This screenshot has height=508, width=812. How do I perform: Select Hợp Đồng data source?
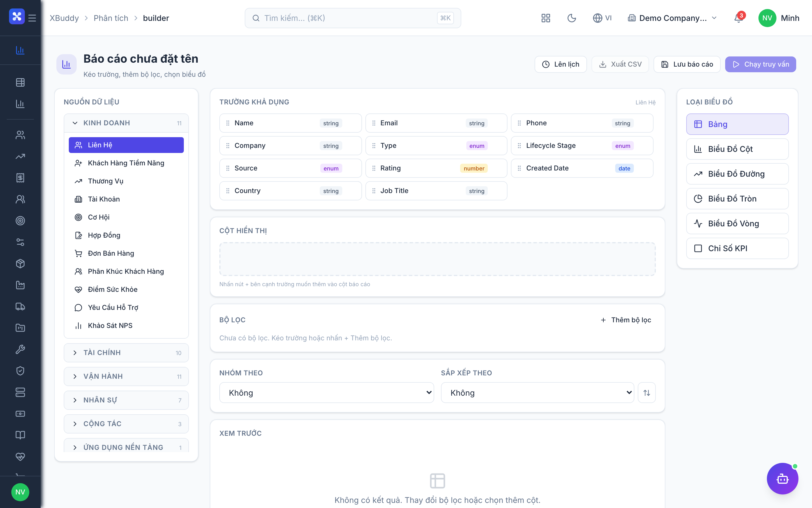click(x=126, y=235)
